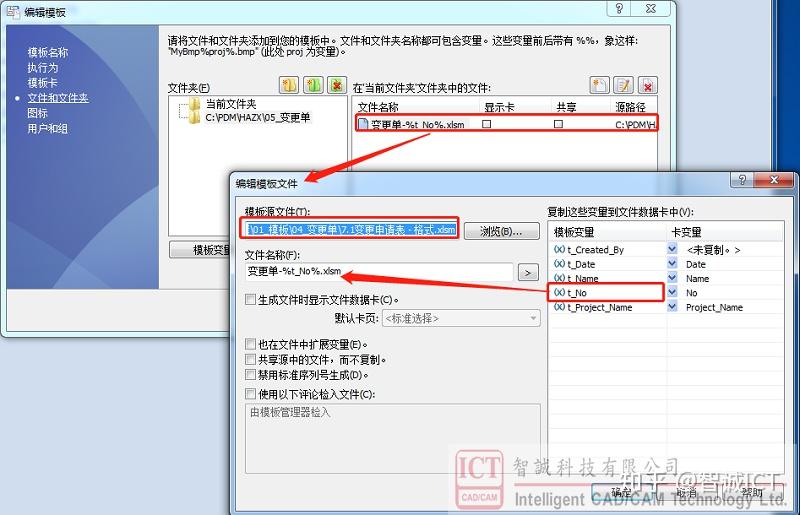Go to 文件和文件夹 step in sidebar
The height and width of the screenshot is (515, 800).
[58, 98]
